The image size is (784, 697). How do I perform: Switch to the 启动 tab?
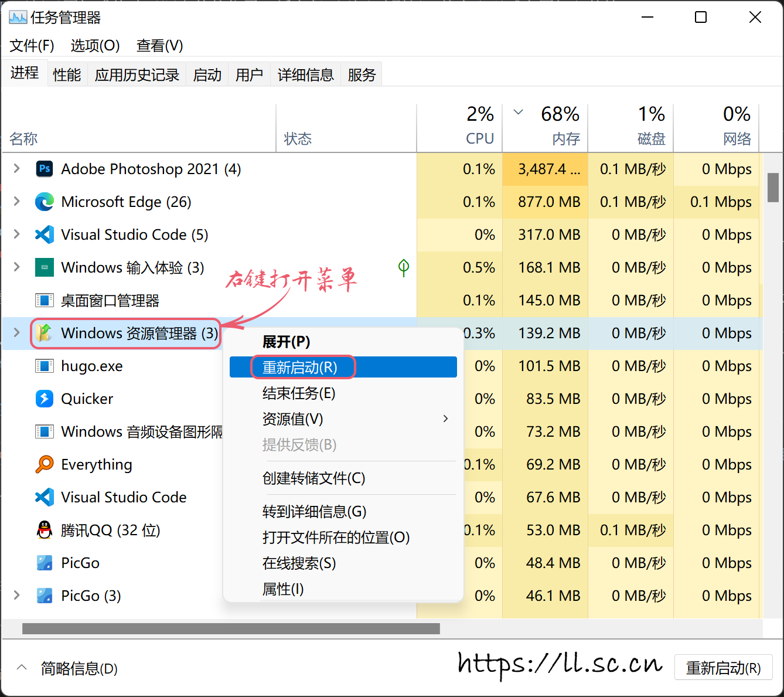[207, 75]
